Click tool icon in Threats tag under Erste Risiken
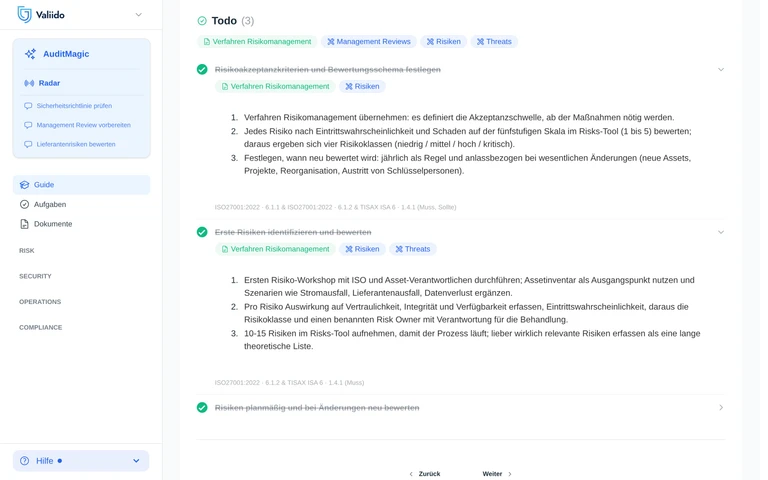Image resolution: width=768 pixels, height=480 pixels. (399, 249)
